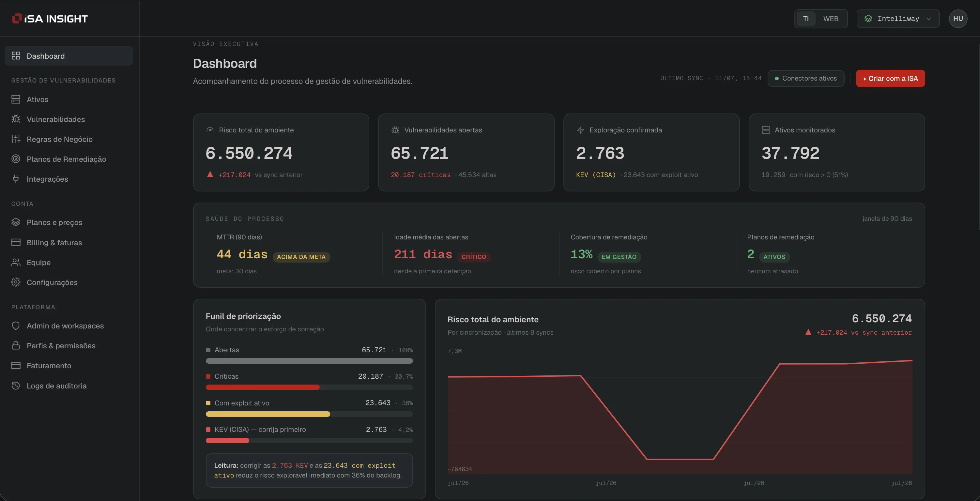Click the KEV (CISA) funnel progress bar
This screenshot has height=501, width=980.
coord(309,441)
